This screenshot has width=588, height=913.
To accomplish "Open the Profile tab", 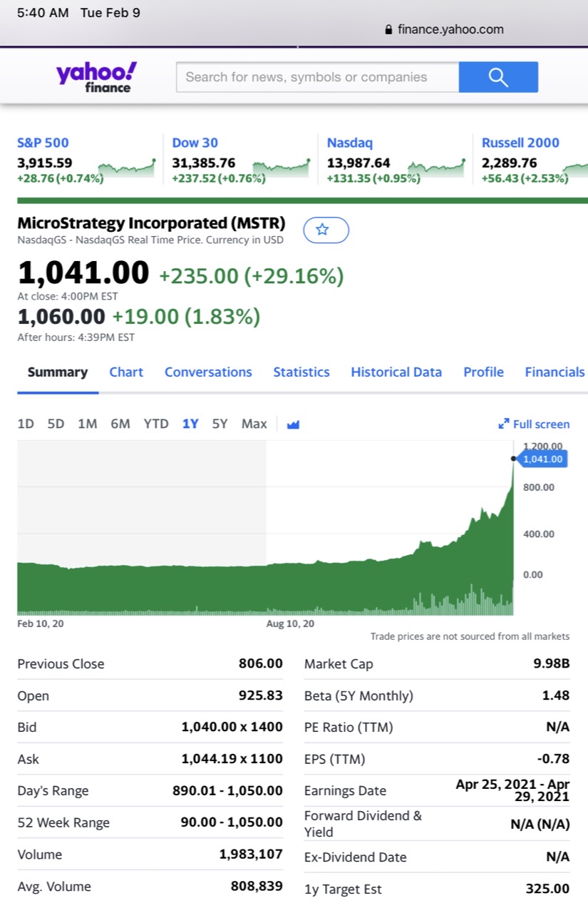I will point(483,372).
